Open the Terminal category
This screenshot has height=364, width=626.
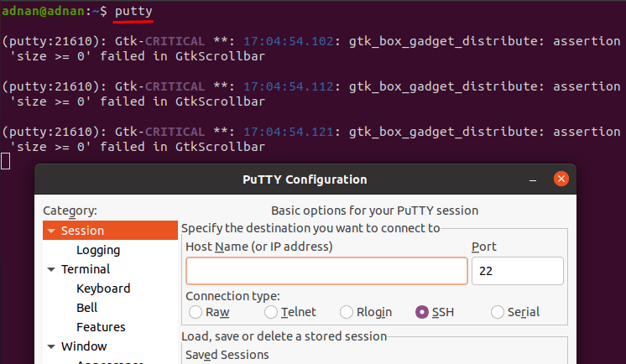pos(86,269)
